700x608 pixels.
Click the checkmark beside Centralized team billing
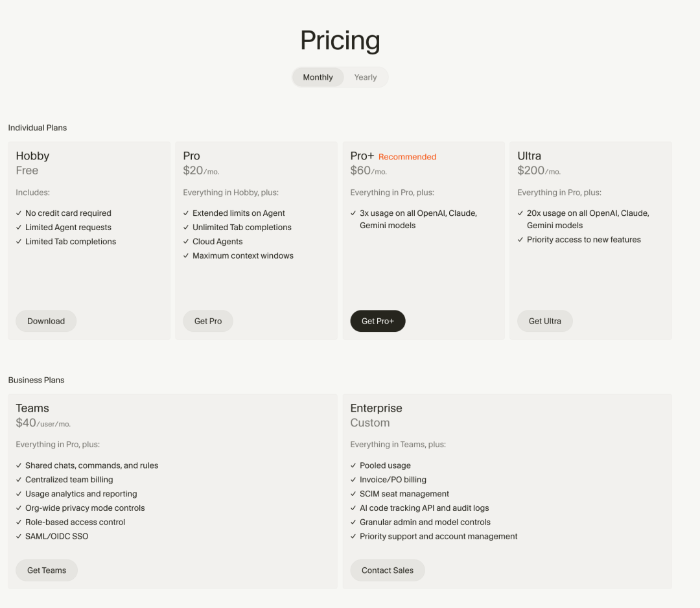click(19, 480)
